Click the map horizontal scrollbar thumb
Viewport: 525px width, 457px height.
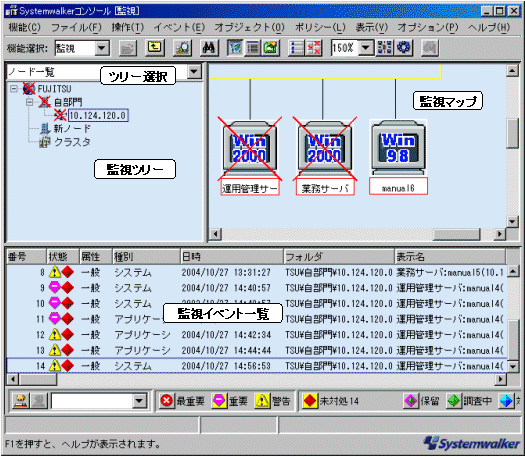pos(456,234)
